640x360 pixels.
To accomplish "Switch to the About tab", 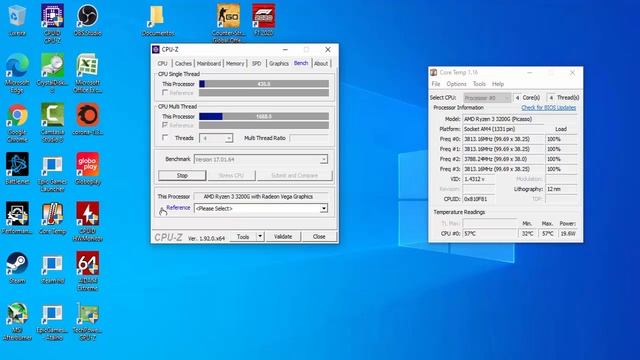I will 321,64.
